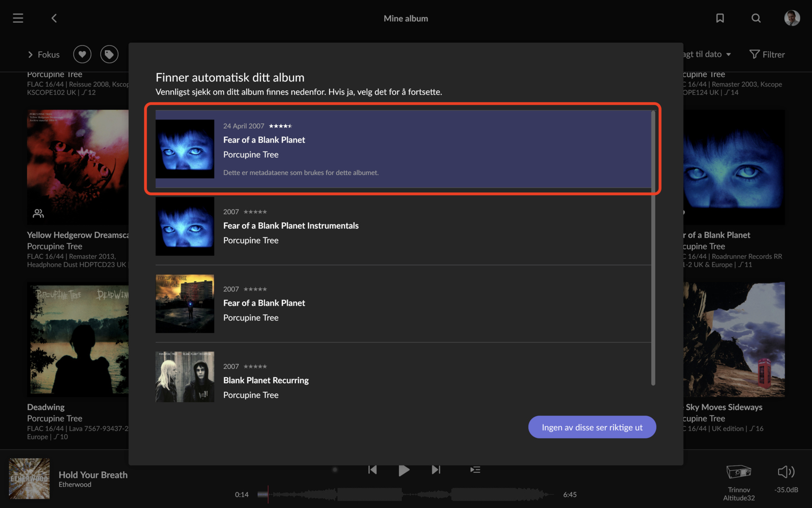This screenshot has height=508, width=812.
Task: Click 'Ingen av disse ser riktige ut' button
Action: (x=592, y=427)
